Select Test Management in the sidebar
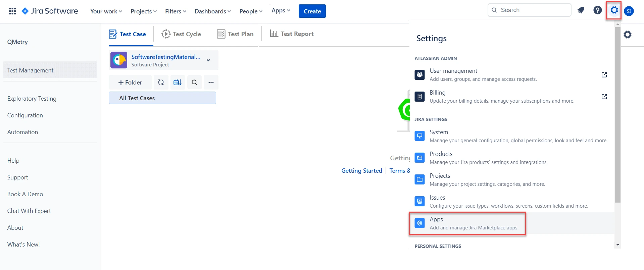Viewport: 644px width, 270px height. (50, 70)
